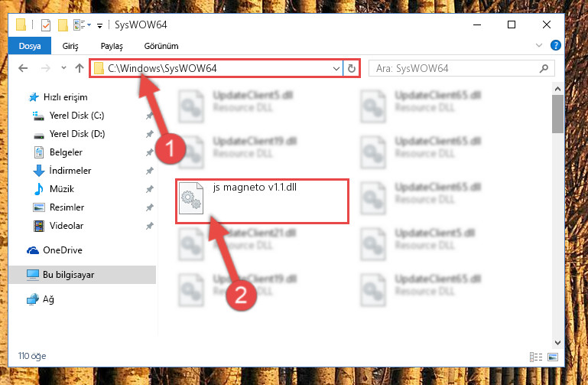The width and height of the screenshot is (588, 385).
Task: Open Explorer help question mark
Action: [555, 45]
